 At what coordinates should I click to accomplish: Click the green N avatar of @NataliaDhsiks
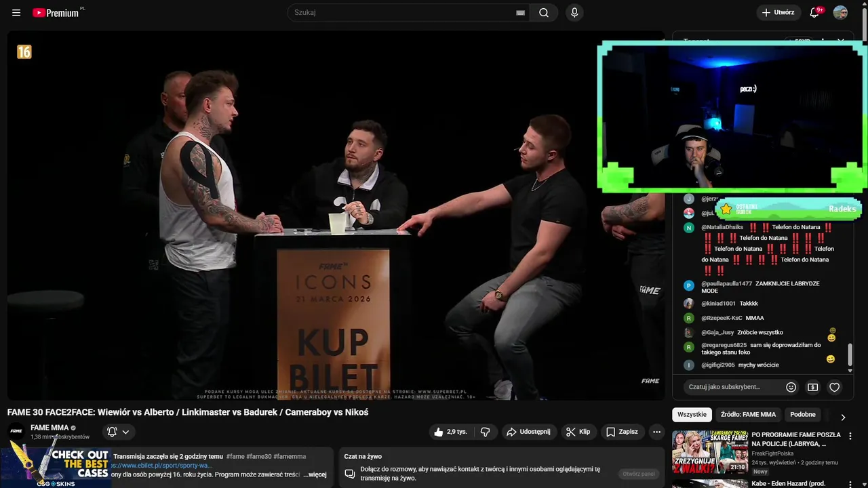tap(688, 228)
